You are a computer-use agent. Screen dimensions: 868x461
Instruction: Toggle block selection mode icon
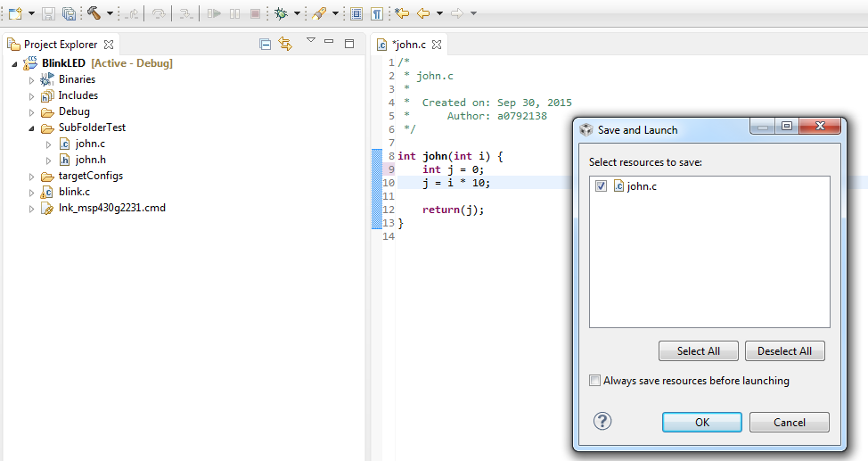click(x=356, y=14)
